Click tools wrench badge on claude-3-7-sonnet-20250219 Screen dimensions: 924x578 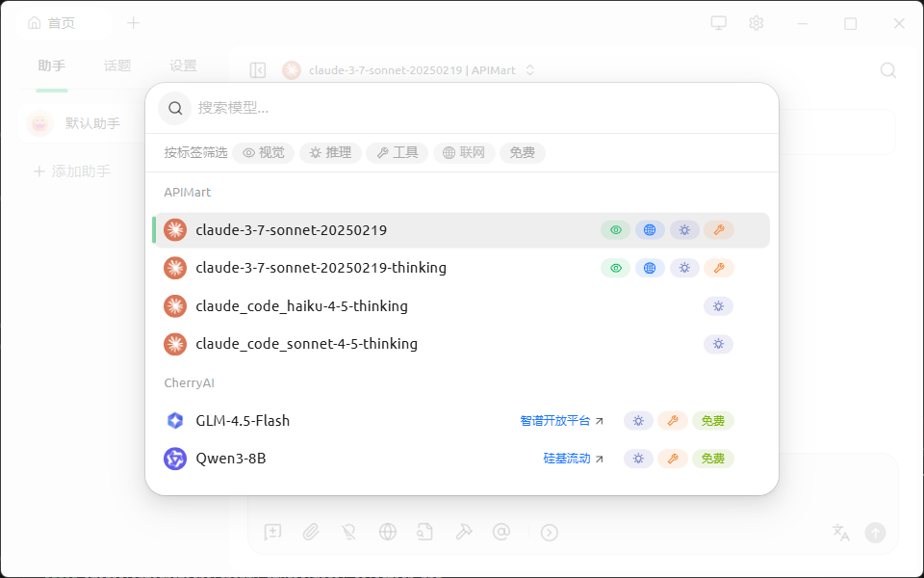point(719,230)
